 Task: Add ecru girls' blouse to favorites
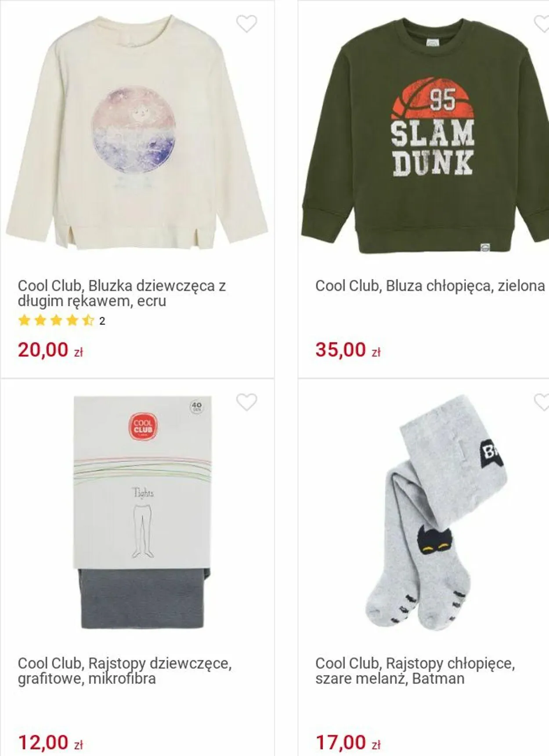pyautogui.click(x=246, y=24)
